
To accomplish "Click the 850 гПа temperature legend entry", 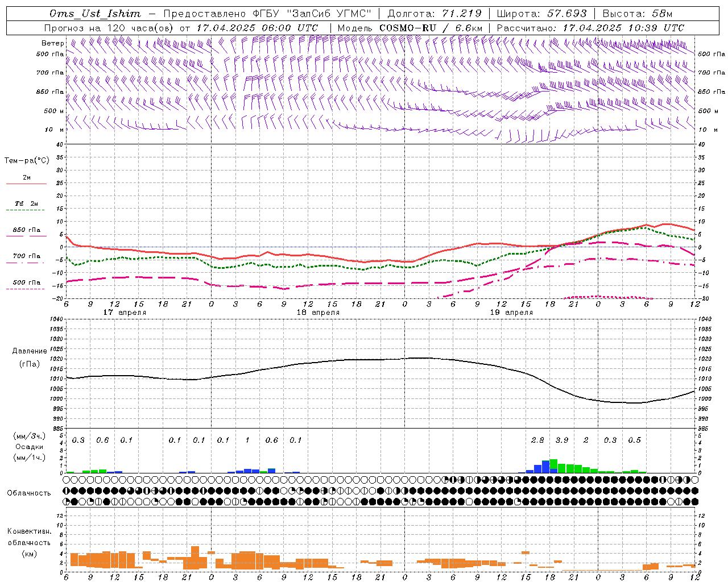I will 27,230.
